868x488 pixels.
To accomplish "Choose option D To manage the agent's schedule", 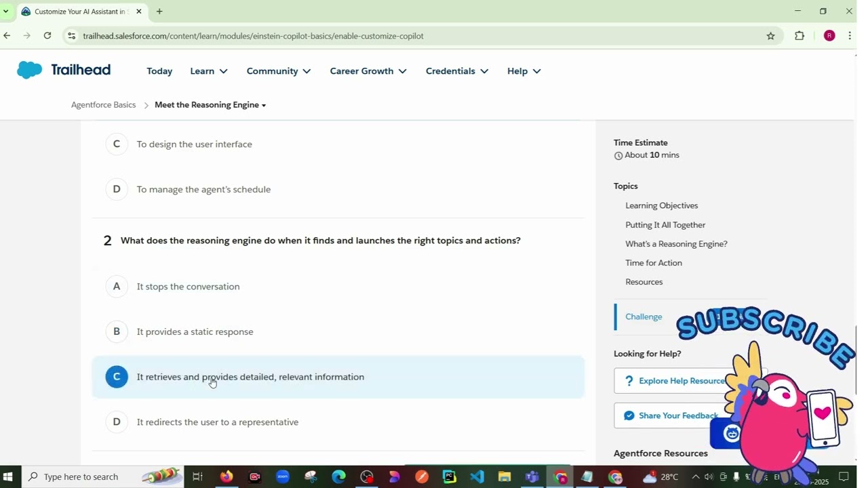I will tap(338, 189).
